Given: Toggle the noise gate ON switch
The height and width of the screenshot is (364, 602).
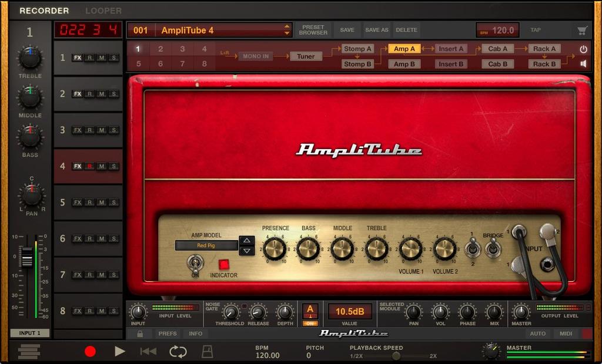Looking at the screenshot, I should [310, 322].
